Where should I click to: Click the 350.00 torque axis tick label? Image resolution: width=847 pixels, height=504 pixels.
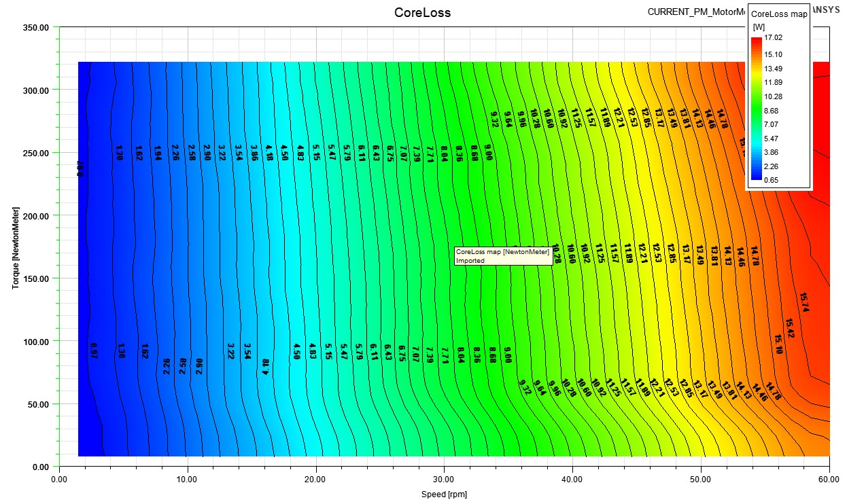[35, 27]
